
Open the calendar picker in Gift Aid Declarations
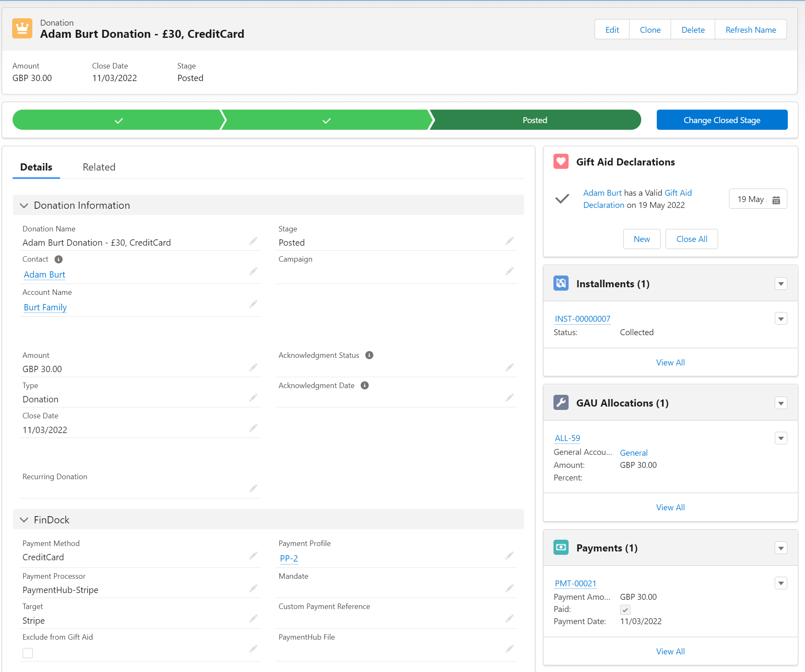click(776, 200)
